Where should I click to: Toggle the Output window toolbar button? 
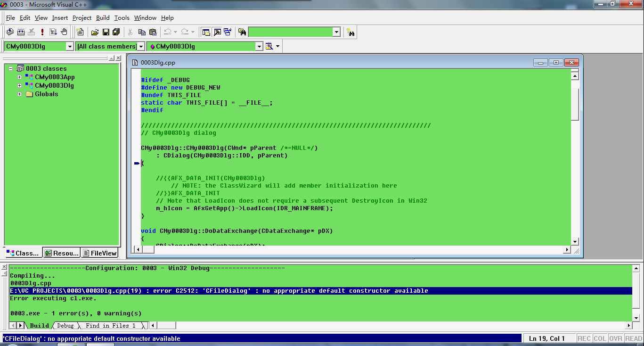click(217, 32)
